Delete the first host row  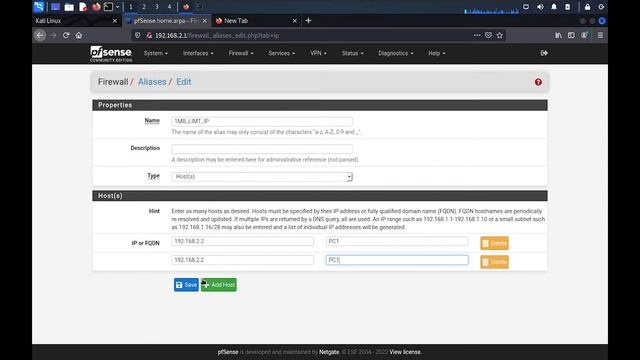click(494, 243)
